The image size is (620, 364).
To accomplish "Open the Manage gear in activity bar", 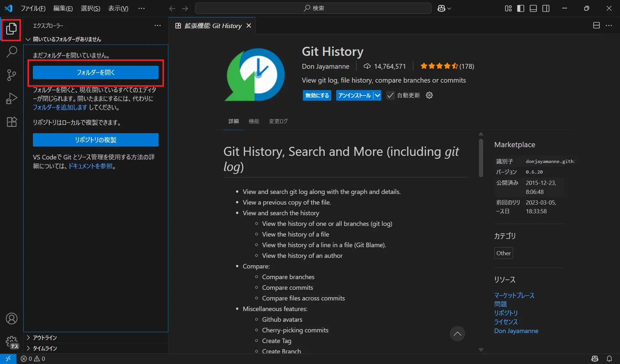I will coord(12,342).
